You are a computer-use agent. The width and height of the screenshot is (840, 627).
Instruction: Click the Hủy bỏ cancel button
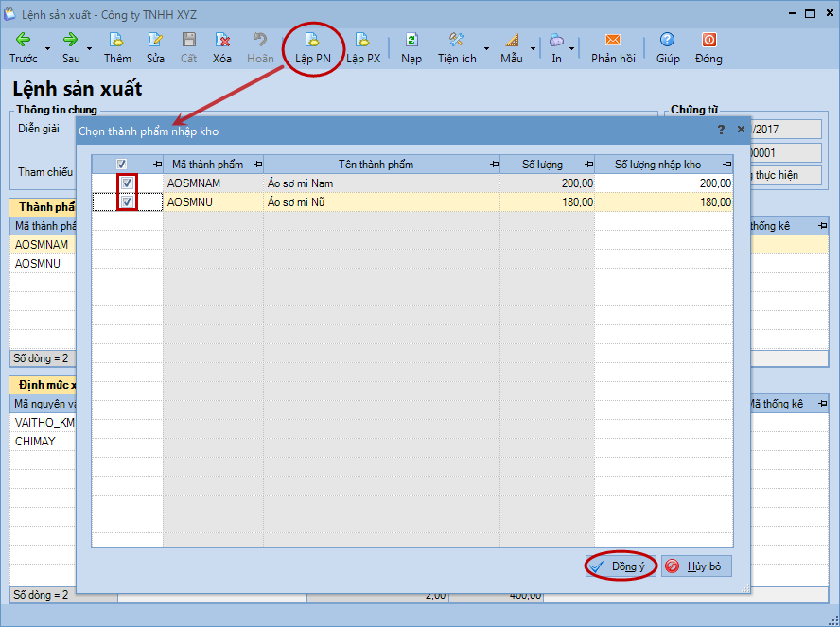click(696, 566)
